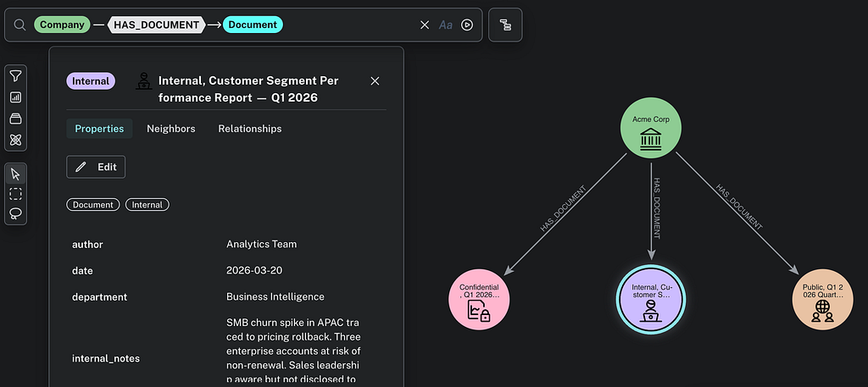868x387 pixels.
Task: Click the panel title Customer Segment Performance Report
Action: click(248, 89)
